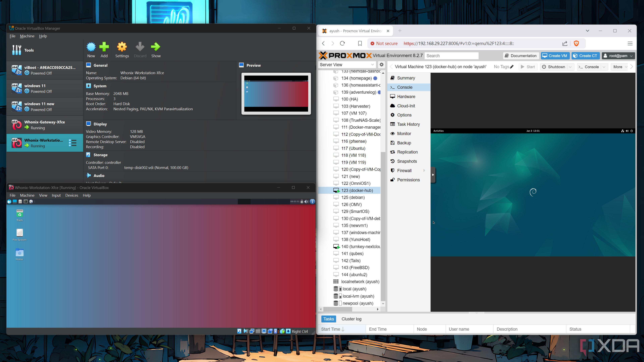This screenshot has width=644, height=362.
Task: Expand the Shutdown options arrow for VM 123
Action: coord(570,67)
